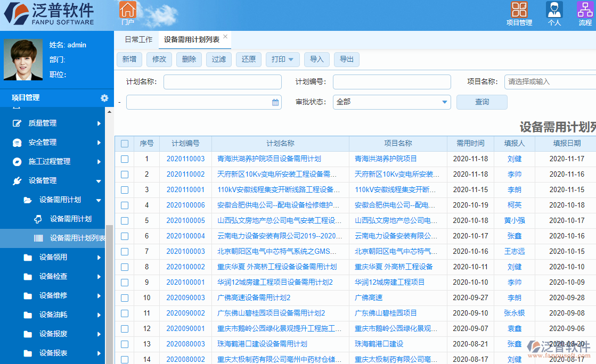Check the select-all checkbox in table header

[x=124, y=143]
